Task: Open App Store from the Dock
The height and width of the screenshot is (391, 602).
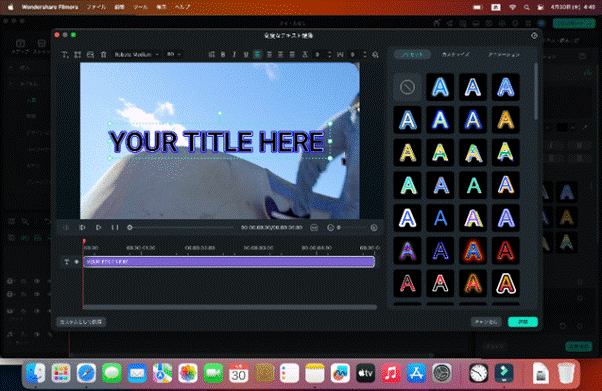Action: click(x=416, y=373)
